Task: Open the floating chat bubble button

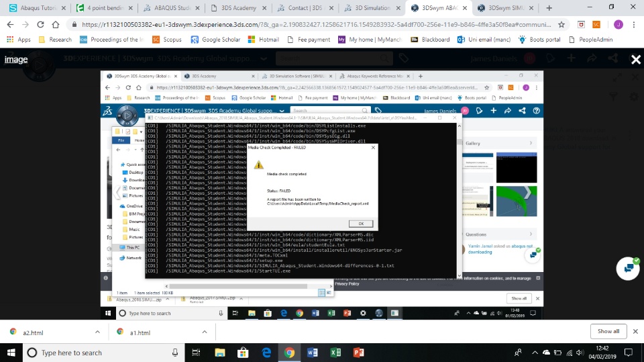Action: coord(628,268)
